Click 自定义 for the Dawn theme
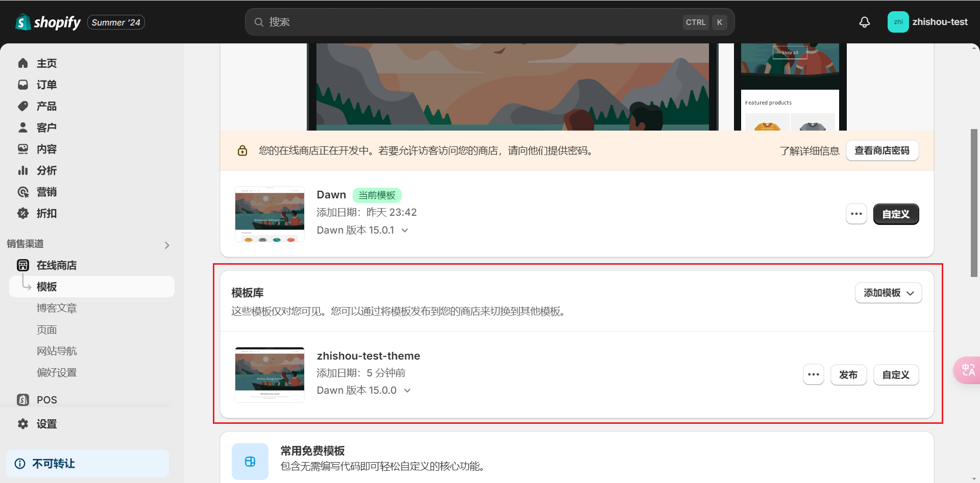The height and width of the screenshot is (483, 980). click(x=896, y=214)
